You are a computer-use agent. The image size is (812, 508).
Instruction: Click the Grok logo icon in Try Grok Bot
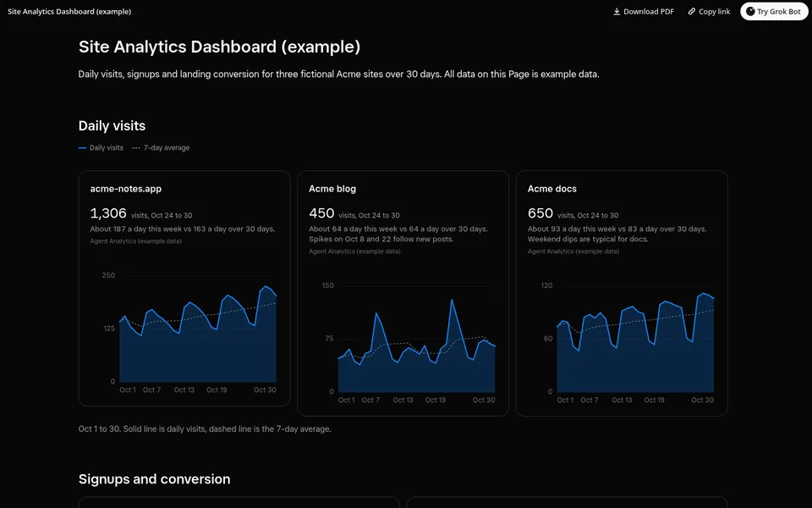point(750,11)
